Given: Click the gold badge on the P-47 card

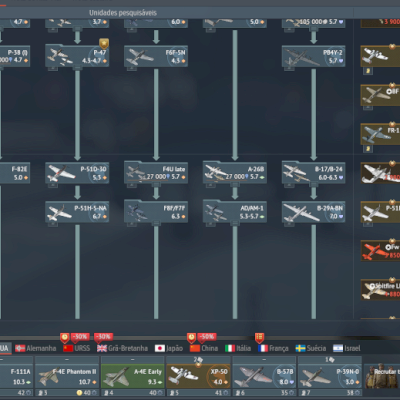Looking at the screenshot, I should (x=104, y=44).
